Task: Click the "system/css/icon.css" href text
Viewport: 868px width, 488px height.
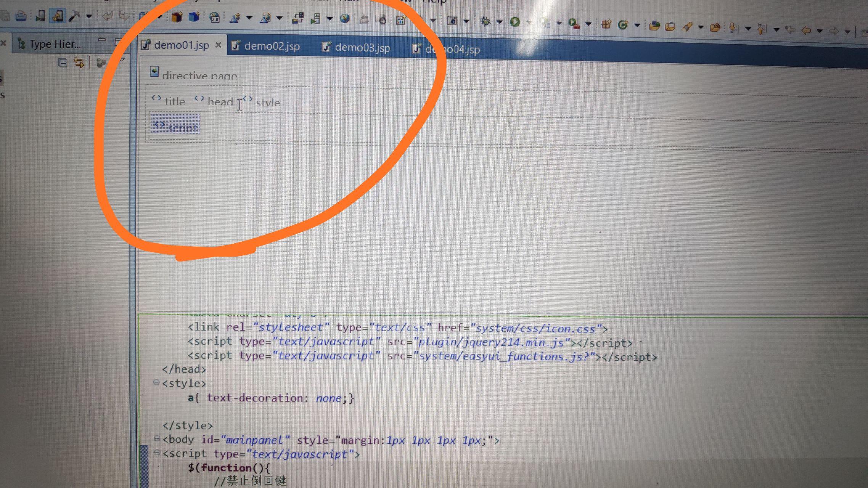Action: [x=535, y=329]
